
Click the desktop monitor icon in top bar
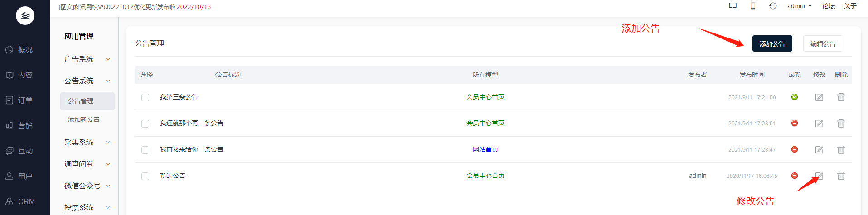pyautogui.click(x=732, y=6)
